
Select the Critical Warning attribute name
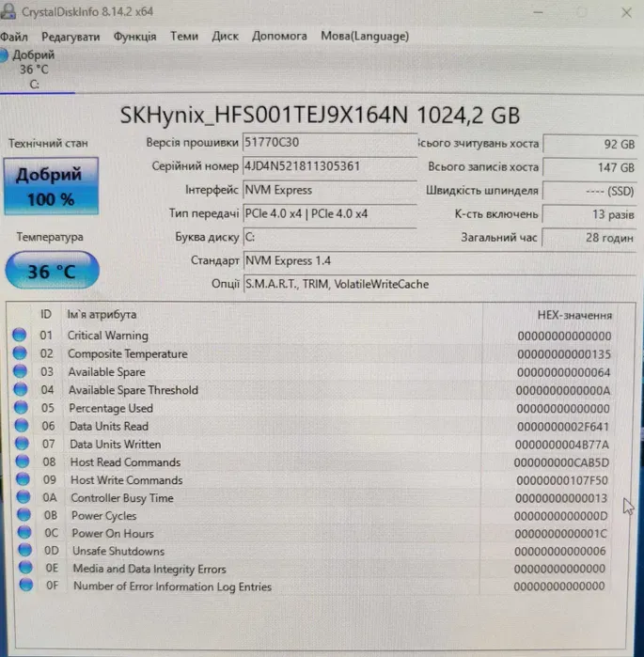pos(108,336)
